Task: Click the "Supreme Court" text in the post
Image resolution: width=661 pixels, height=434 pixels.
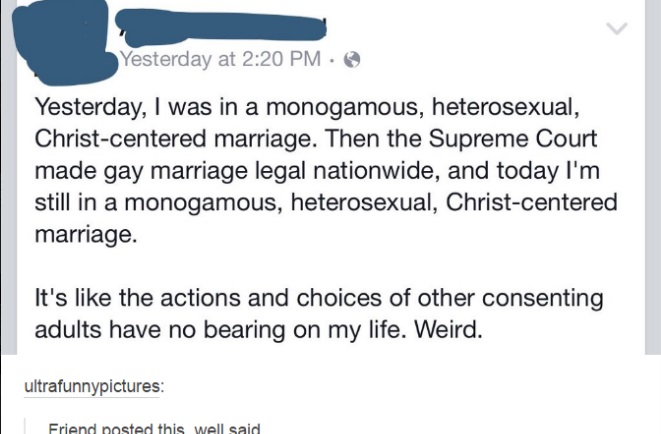Action: point(513,139)
